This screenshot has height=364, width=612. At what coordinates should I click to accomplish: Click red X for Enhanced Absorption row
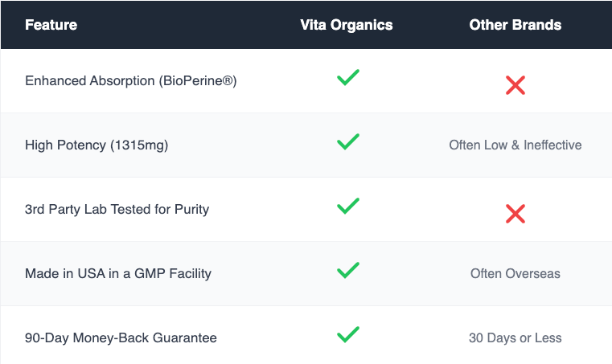[515, 85]
